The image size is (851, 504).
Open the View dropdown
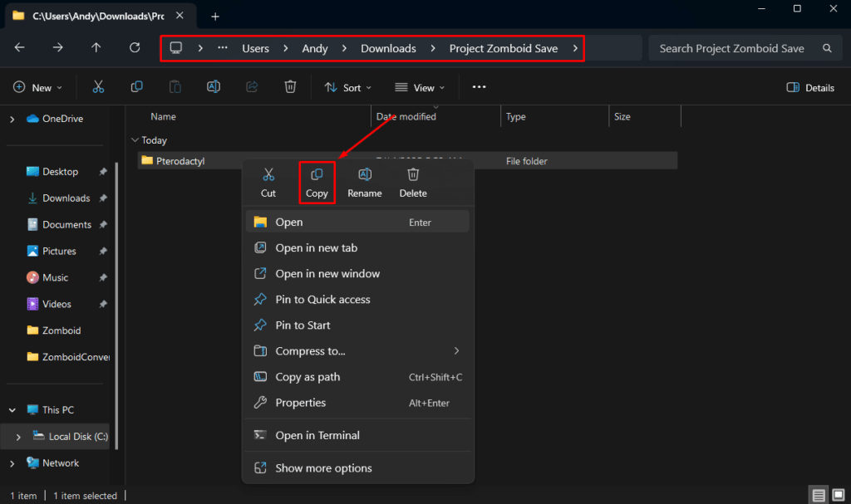420,87
